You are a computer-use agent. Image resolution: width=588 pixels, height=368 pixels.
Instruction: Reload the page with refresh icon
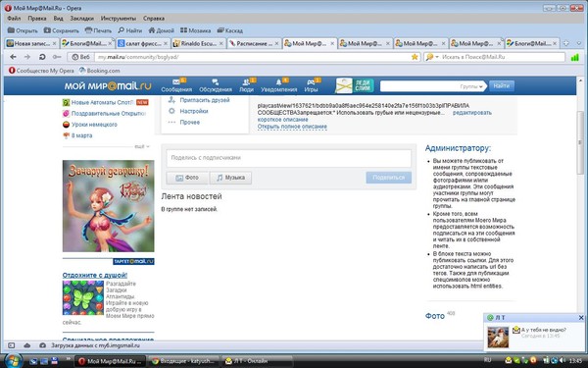(42, 57)
